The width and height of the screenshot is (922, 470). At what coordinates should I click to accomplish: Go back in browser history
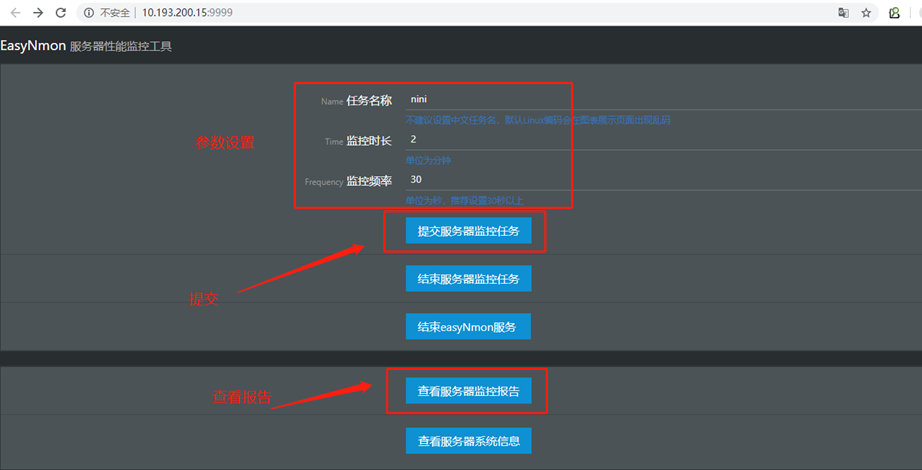pyautogui.click(x=16, y=12)
